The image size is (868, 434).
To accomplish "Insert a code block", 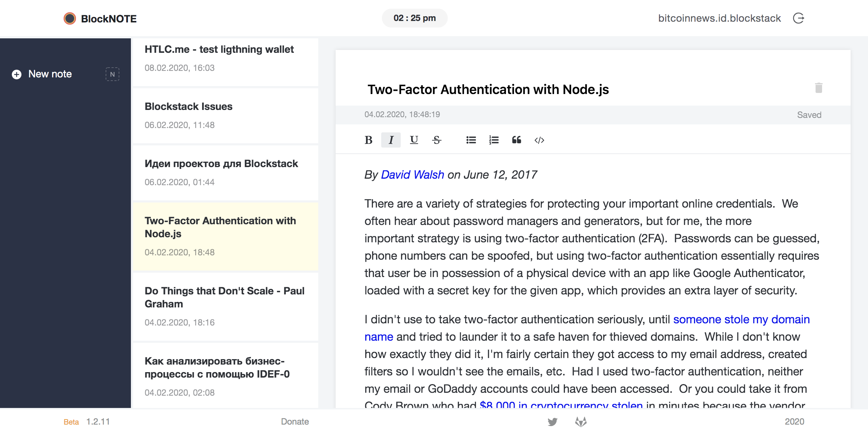I will 539,140.
